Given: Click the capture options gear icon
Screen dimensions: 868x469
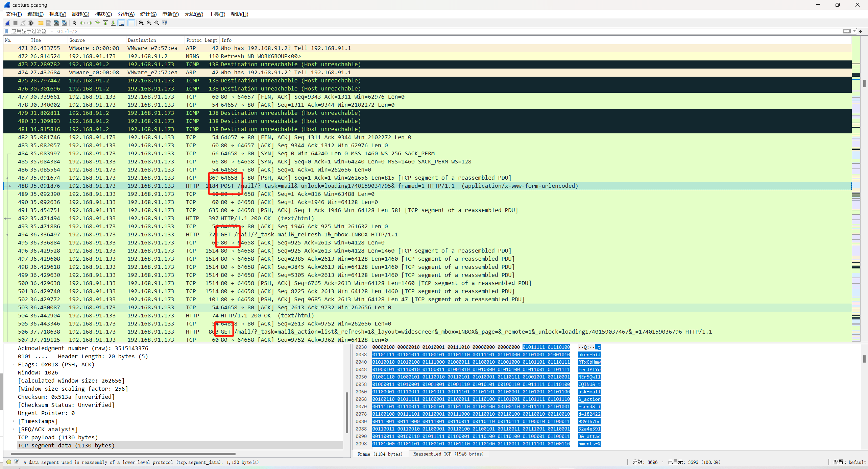Looking at the screenshot, I should coord(31,23).
